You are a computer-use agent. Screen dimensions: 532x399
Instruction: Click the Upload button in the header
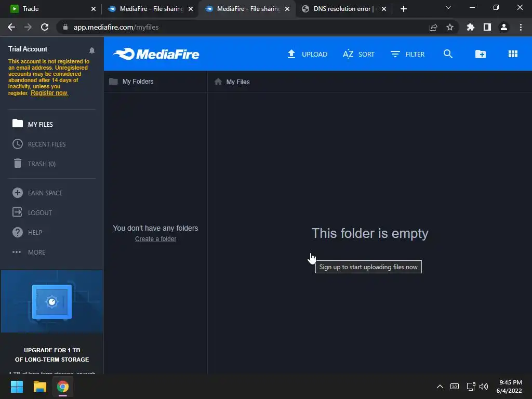click(x=308, y=54)
